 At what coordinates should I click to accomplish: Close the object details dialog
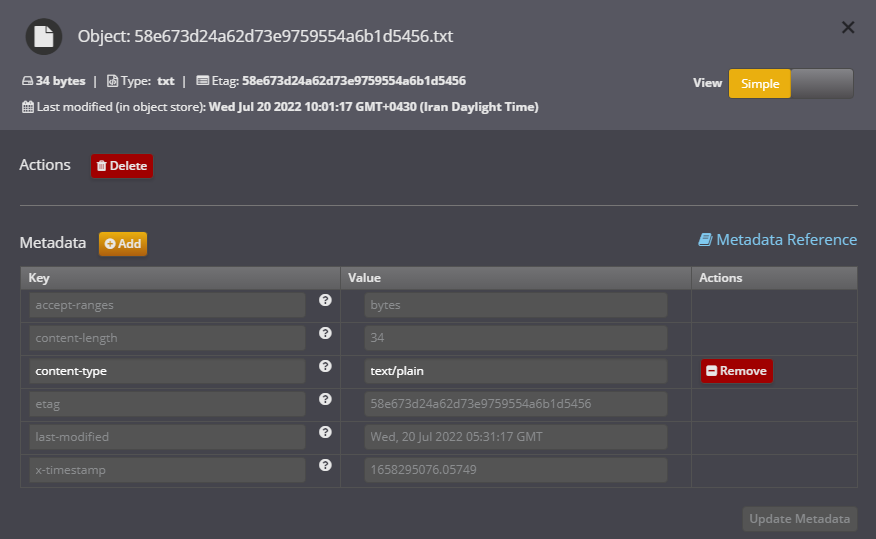(848, 27)
